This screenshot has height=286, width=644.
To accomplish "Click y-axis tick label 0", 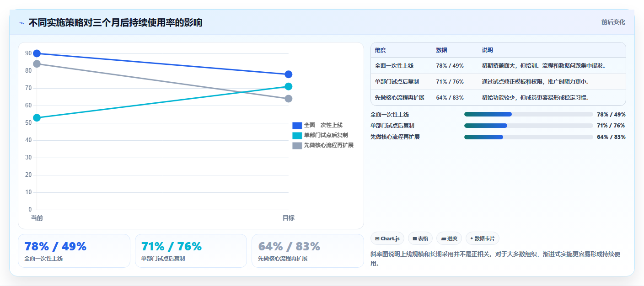I will click(30, 210).
